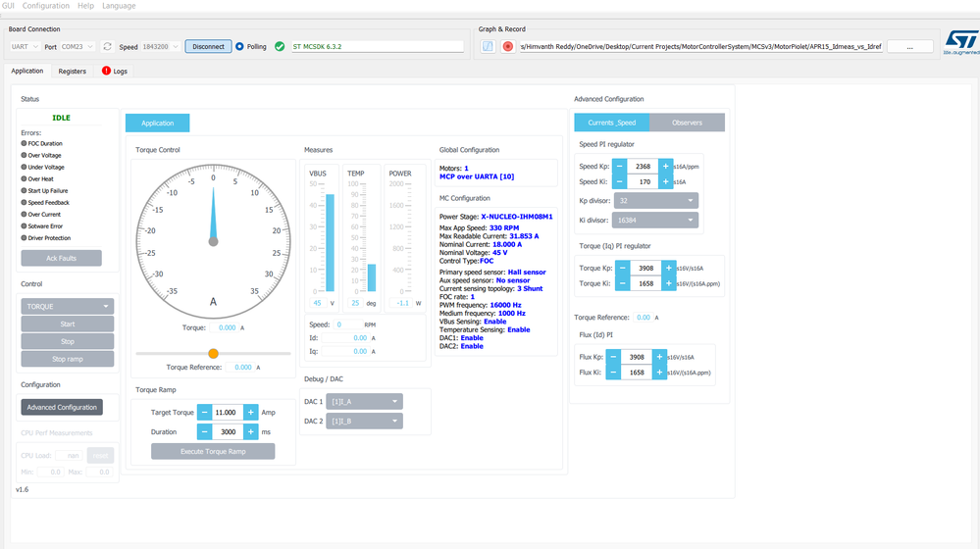Click the Driver Protection error indicator

click(24, 238)
